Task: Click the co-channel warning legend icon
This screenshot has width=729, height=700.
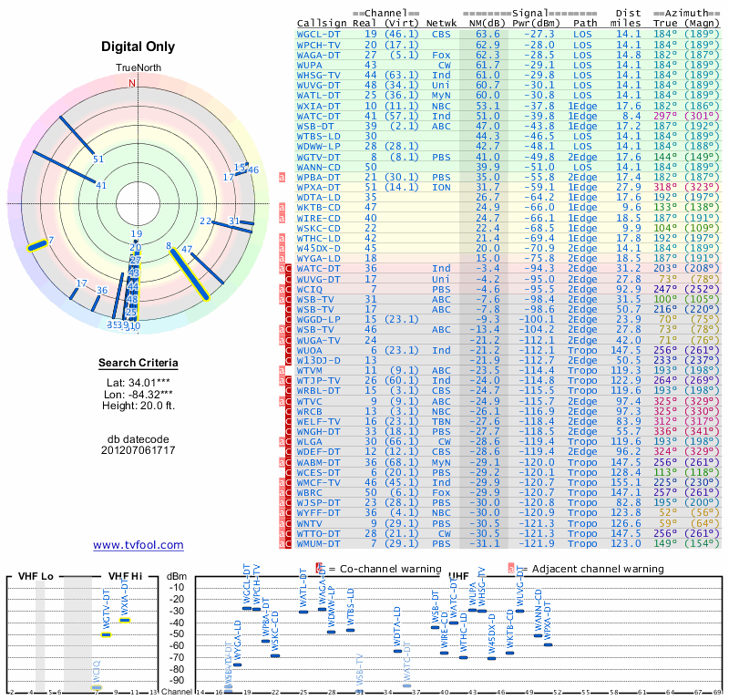Action: pyautogui.click(x=320, y=569)
